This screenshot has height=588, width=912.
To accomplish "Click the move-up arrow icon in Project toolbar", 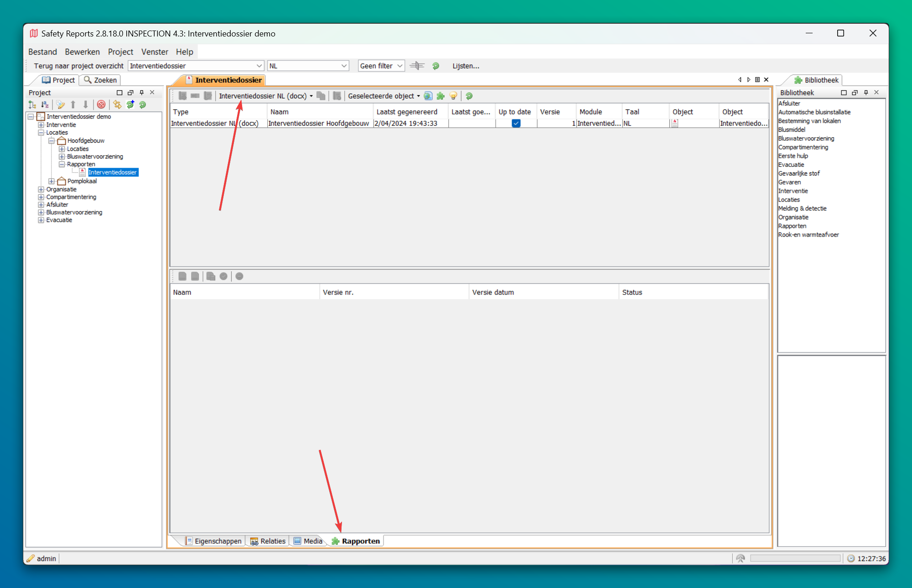I will (x=73, y=105).
